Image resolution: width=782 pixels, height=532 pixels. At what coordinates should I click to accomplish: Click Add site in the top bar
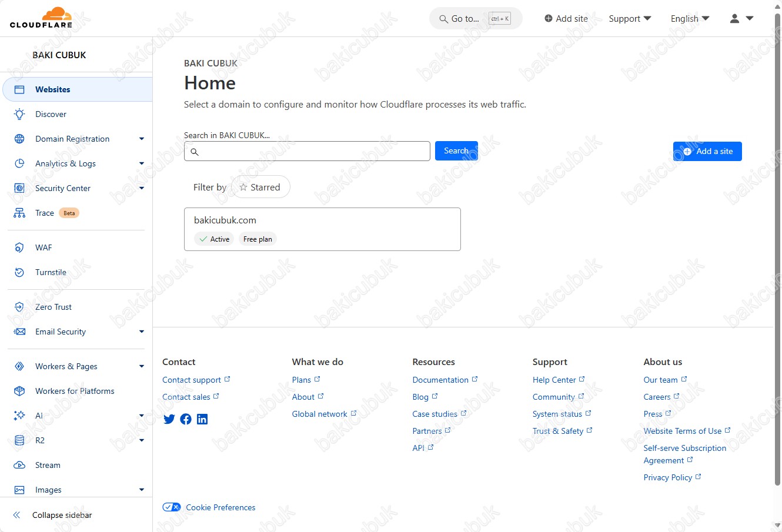566,18
